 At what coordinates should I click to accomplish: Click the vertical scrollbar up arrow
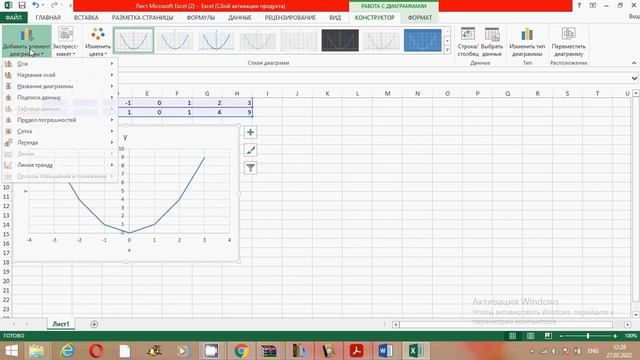point(636,93)
